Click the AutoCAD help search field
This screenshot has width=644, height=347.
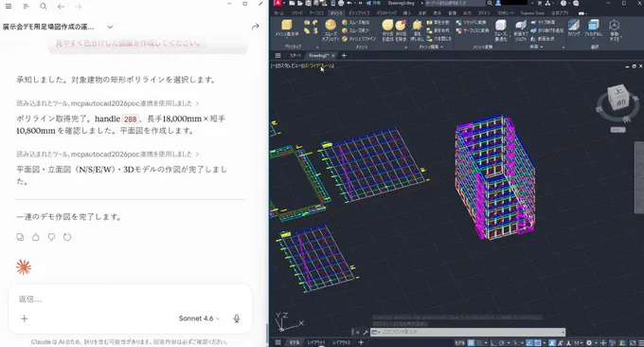455,3
